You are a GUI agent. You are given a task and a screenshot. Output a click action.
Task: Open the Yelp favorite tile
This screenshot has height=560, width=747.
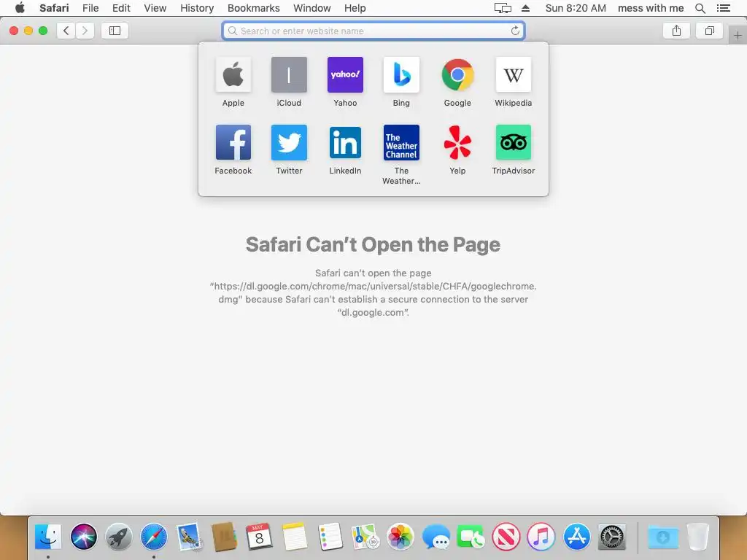click(457, 142)
